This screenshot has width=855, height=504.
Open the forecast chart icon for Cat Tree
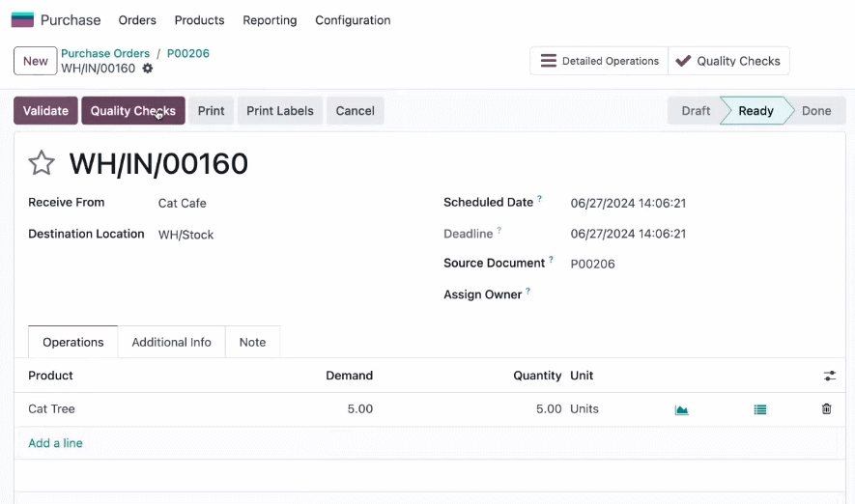(x=682, y=409)
